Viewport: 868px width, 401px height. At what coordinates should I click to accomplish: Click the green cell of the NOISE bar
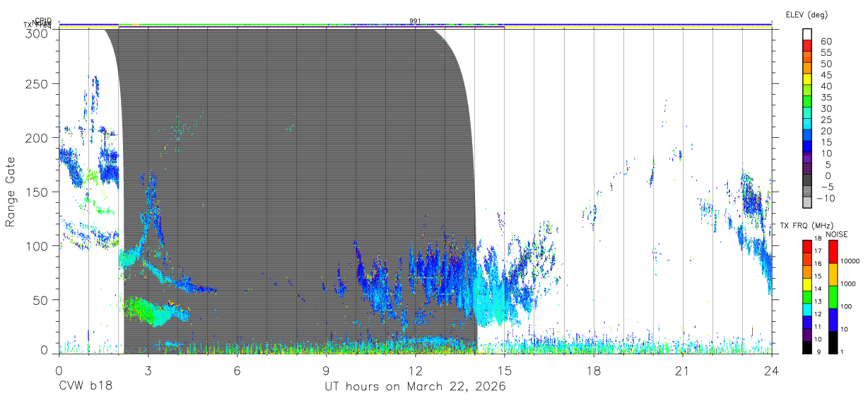click(x=832, y=296)
